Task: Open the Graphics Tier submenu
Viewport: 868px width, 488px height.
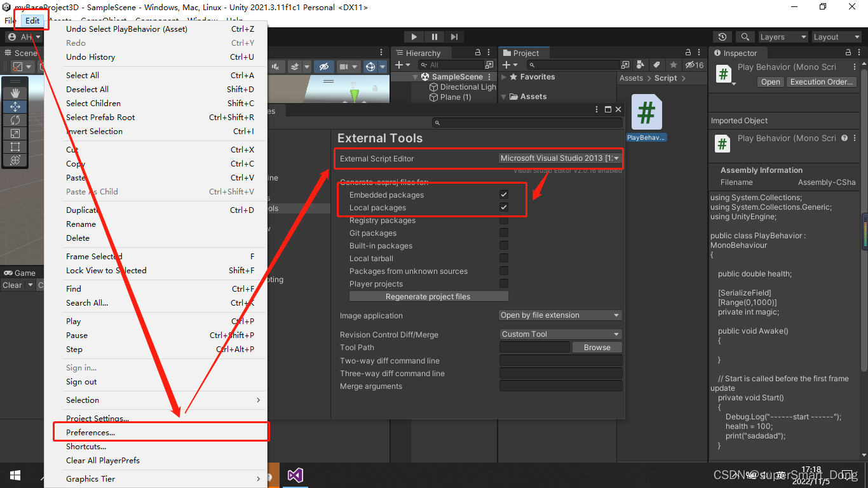Action: pos(156,478)
